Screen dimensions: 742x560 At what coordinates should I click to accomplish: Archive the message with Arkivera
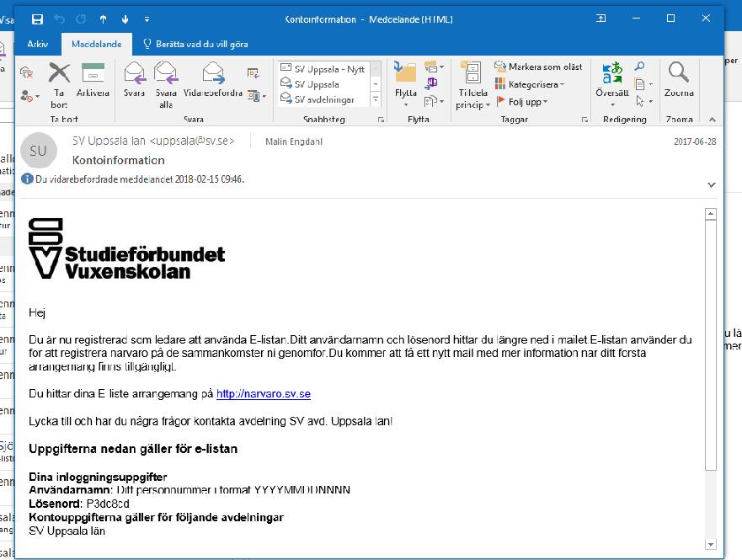(x=93, y=80)
